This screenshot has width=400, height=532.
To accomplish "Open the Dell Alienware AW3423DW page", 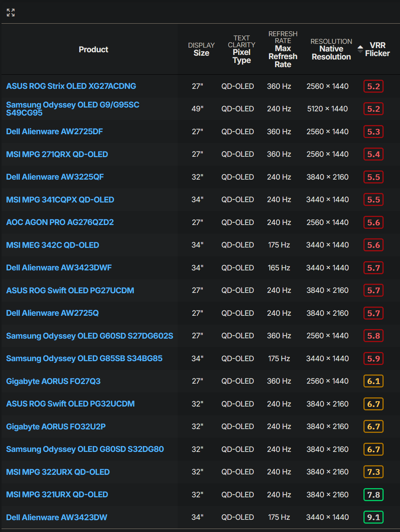I will coord(56,517).
